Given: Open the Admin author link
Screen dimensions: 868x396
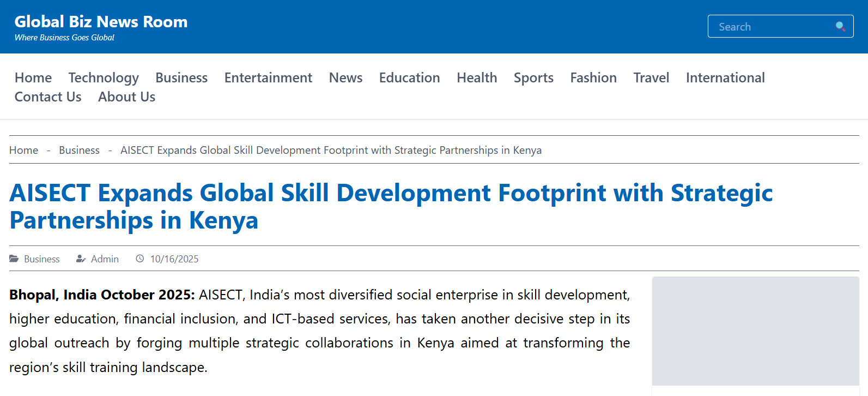Looking at the screenshot, I should 105,259.
